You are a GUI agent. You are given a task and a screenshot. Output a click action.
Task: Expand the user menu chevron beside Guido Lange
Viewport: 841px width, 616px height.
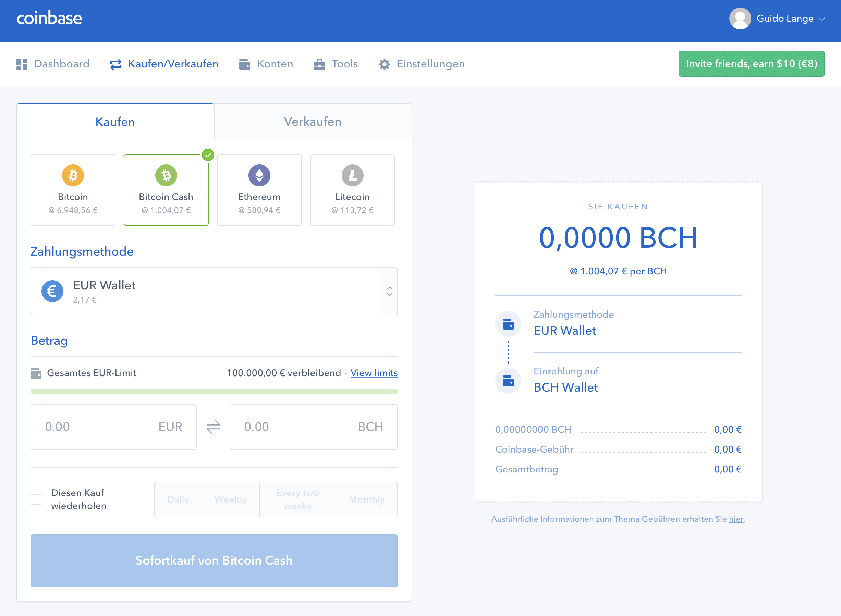(x=821, y=19)
